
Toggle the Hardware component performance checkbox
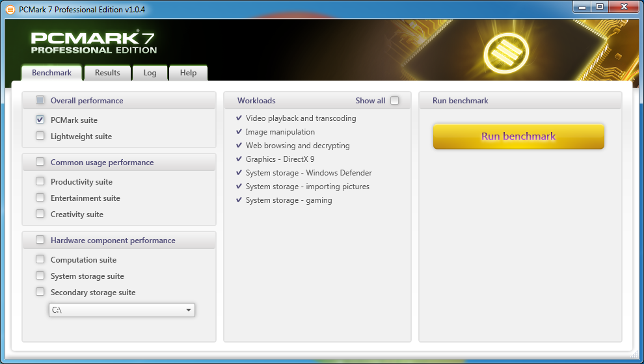click(40, 240)
